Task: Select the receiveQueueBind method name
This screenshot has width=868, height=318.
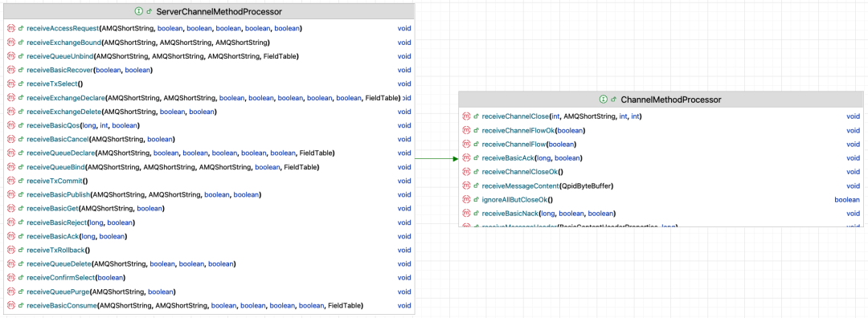Action: pos(55,166)
